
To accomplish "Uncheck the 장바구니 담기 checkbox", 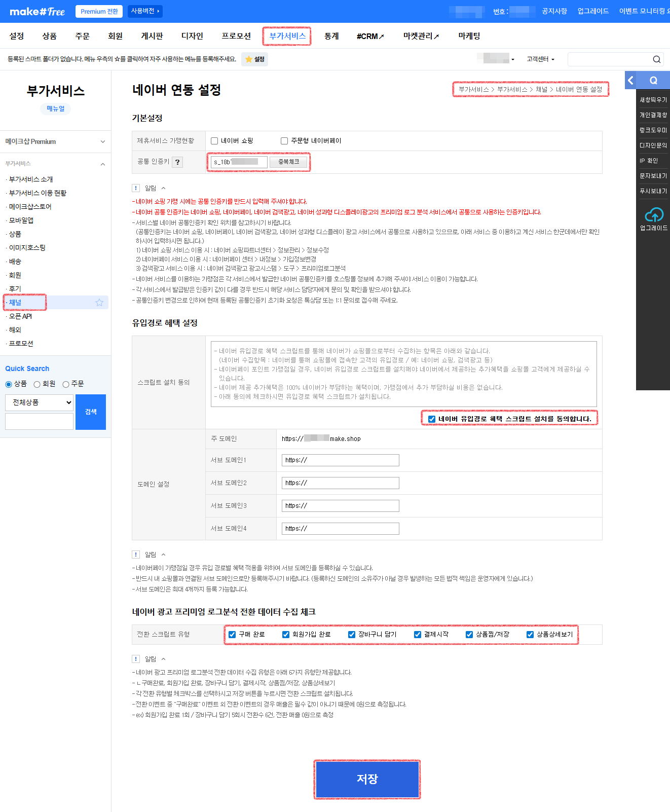I will (x=352, y=635).
